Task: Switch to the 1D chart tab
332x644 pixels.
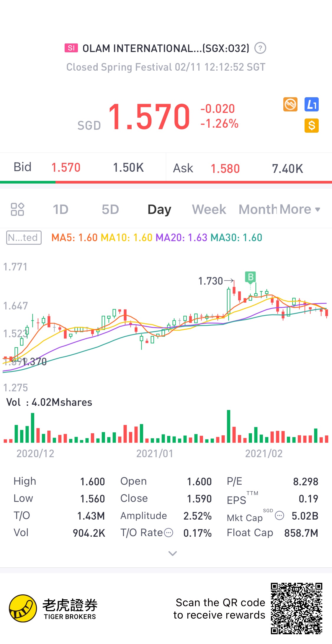Action: [x=60, y=209]
